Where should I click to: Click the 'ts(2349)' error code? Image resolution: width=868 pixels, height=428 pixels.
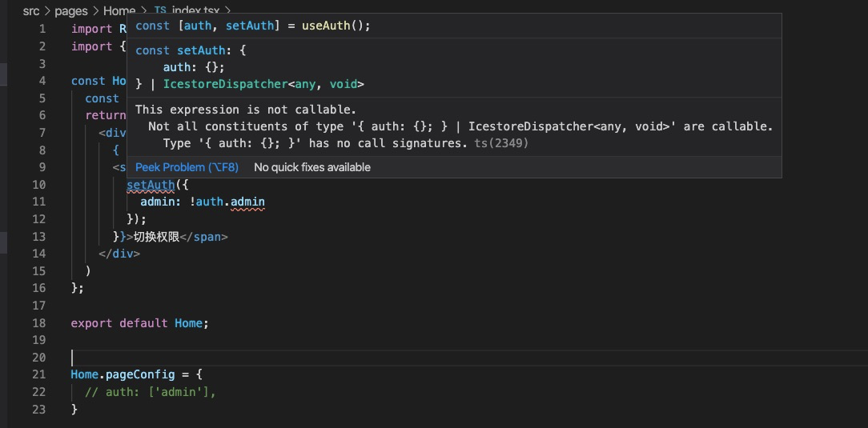(x=501, y=144)
